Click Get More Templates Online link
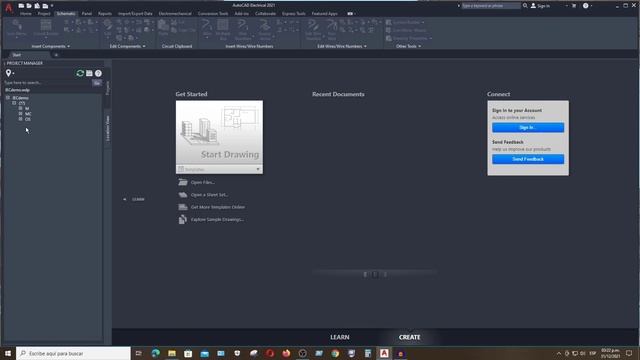This screenshot has height=360, width=640. pyautogui.click(x=218, y=207)
